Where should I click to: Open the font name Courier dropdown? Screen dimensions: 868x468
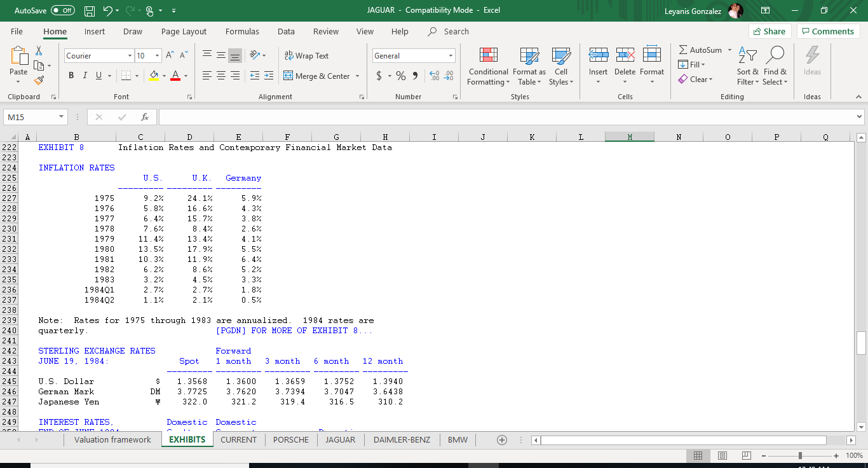[130, 56]
